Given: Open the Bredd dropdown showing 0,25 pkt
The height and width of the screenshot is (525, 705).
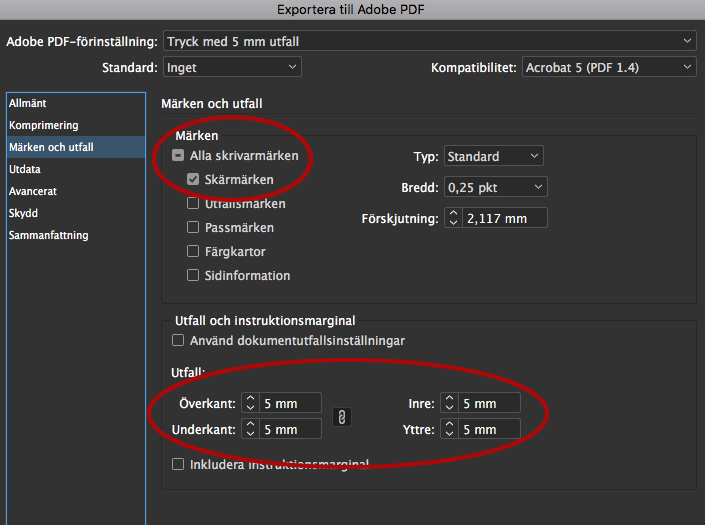Looking at the screenshot, I should 495,187.
